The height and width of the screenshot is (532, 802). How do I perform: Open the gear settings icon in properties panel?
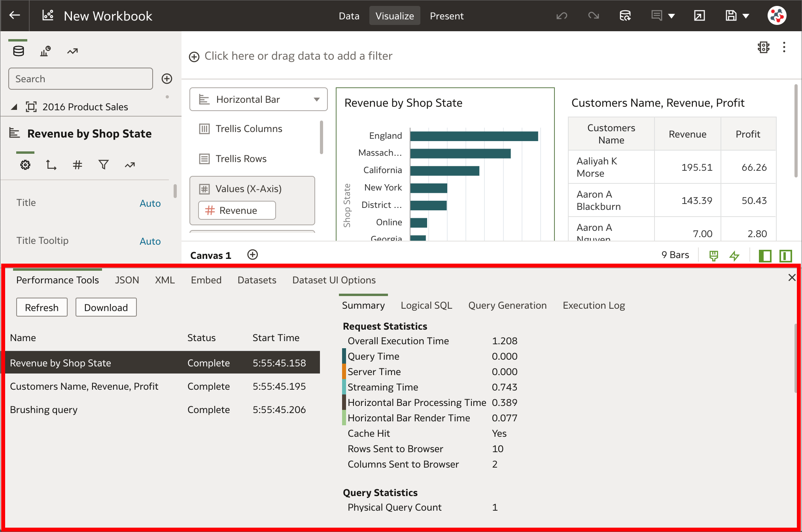tap(25, 165)
